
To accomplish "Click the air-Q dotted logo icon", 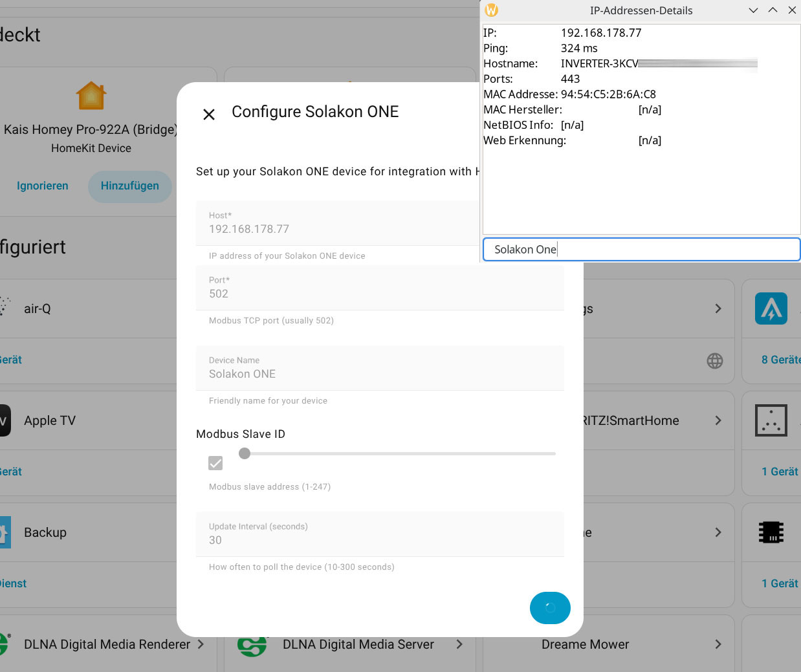I will click(5, 306).
